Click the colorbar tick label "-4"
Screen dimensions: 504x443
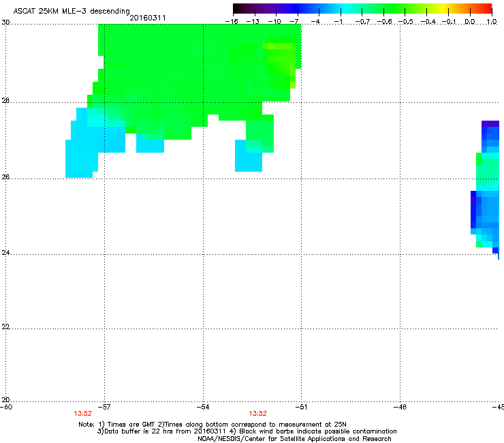click(x=315, y=22)
